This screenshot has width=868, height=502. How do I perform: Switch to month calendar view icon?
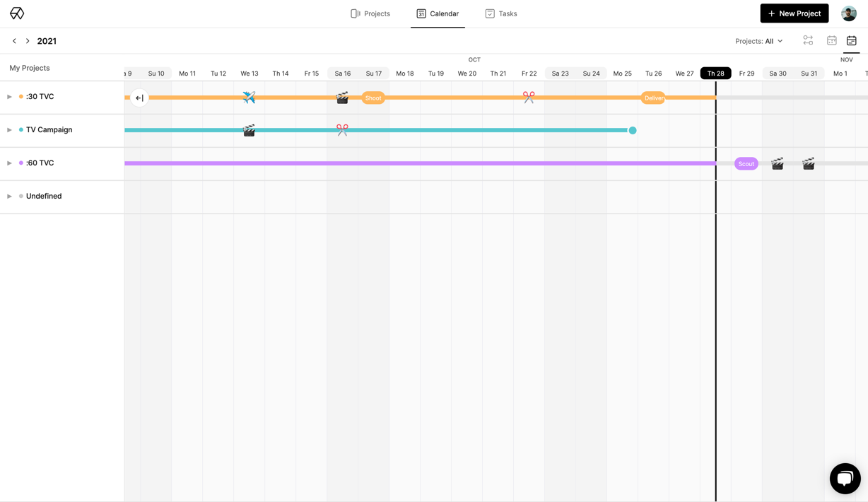[x=832, y=41]
